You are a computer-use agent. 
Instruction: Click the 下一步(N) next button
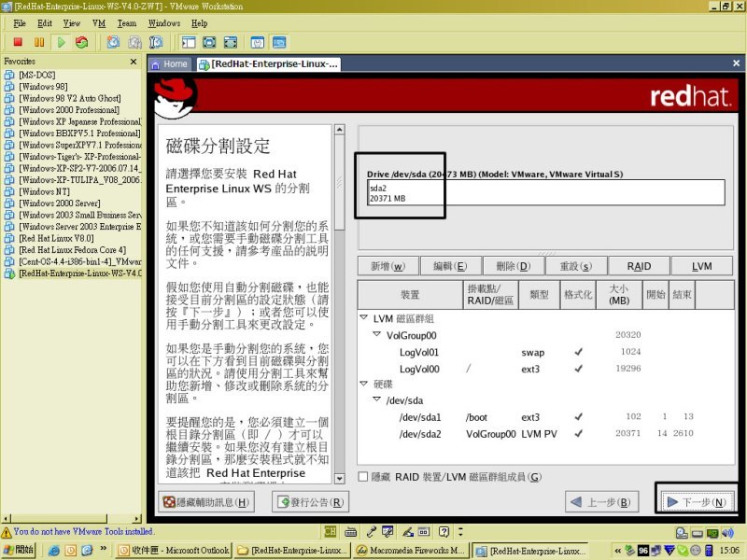pyautogui.click(x=697, y=502)
